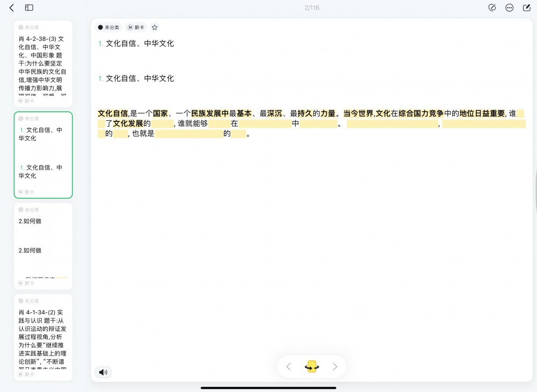Go to previous card arrow
537x392 pixels.
click(x=288, y=367)
